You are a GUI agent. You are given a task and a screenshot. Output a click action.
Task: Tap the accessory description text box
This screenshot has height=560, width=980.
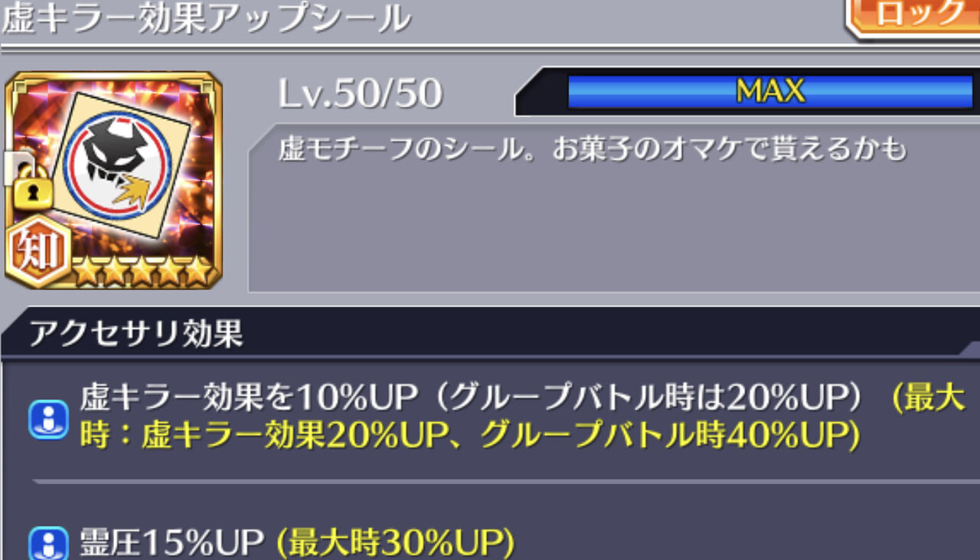614,207
